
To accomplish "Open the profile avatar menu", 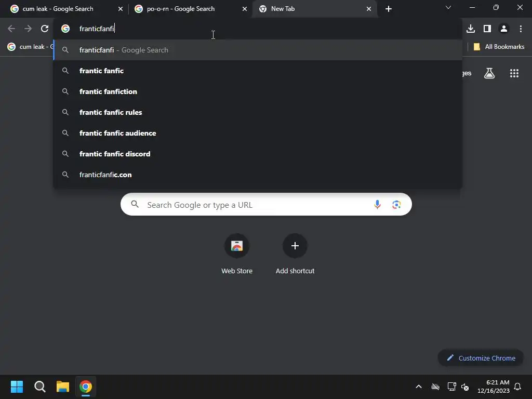I will point(504,29).
